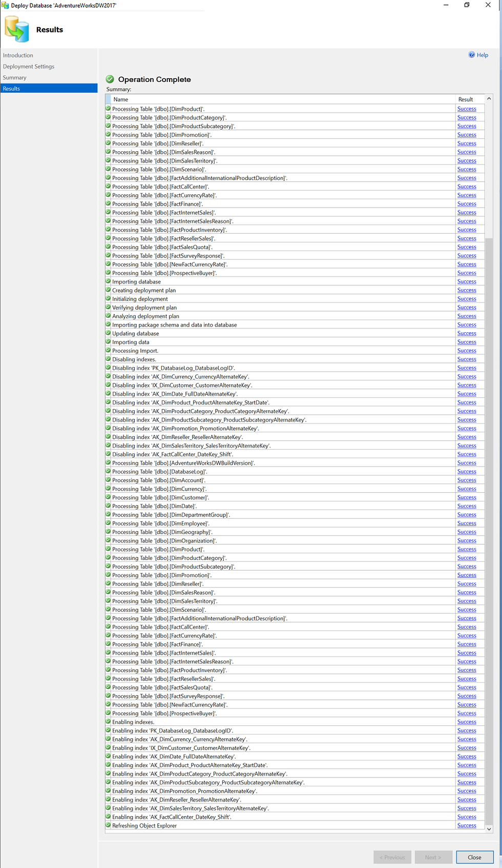Click the Close button
Image resolution: width=502 pixels, height=868 pixels.
pos(474,857)
